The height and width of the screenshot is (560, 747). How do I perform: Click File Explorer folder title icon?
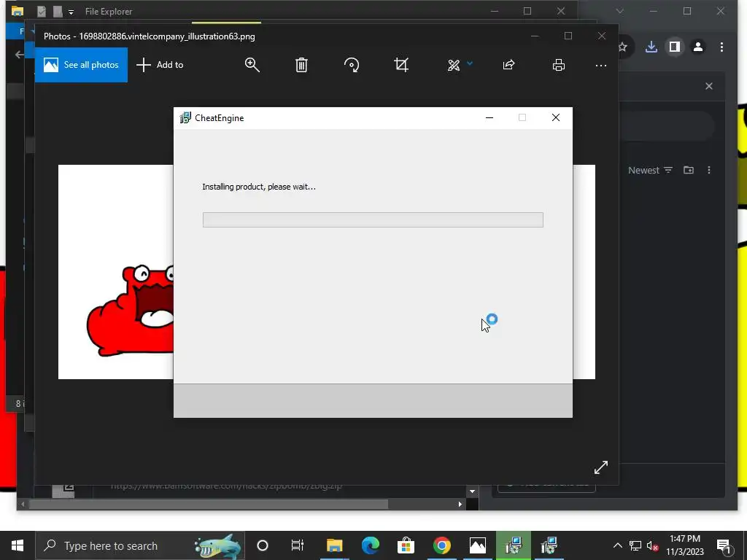(18, 11)
